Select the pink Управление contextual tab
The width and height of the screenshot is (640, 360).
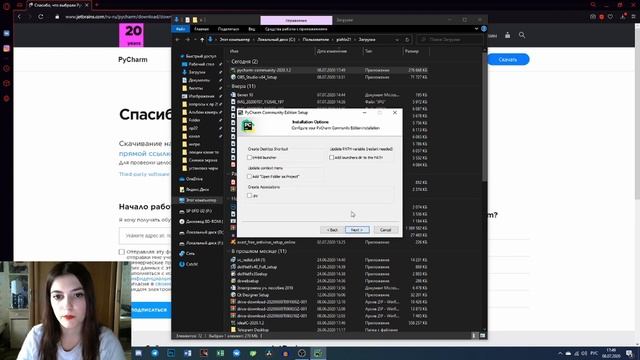296,20
